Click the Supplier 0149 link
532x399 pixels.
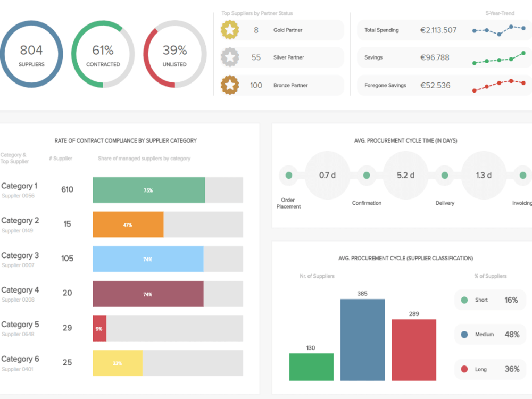[x=18, y=230]
